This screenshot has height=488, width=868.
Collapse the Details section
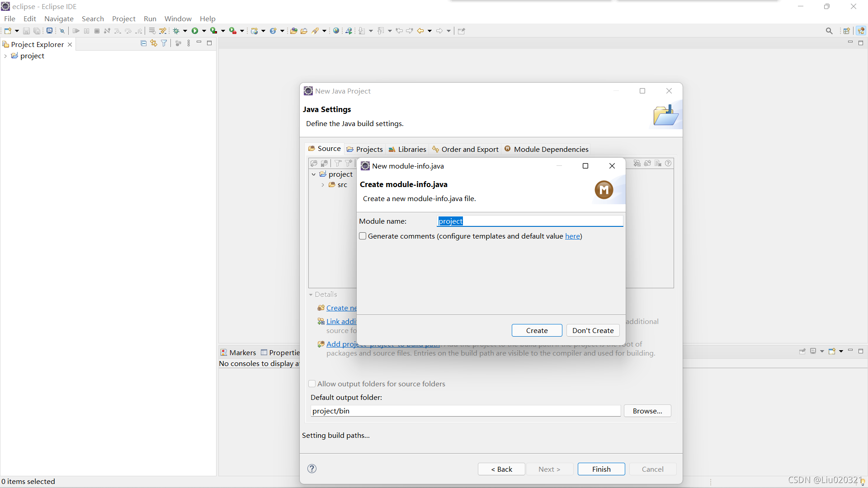click(x=311, y=295)
